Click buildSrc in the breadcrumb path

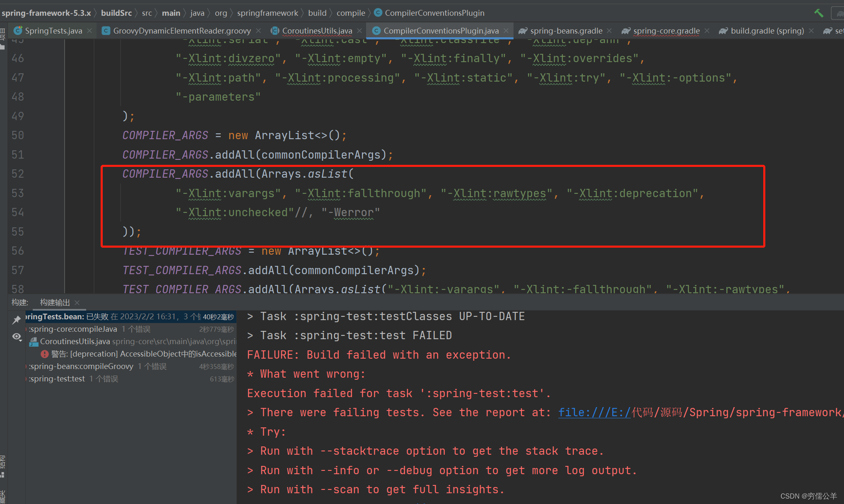[116, 13]
